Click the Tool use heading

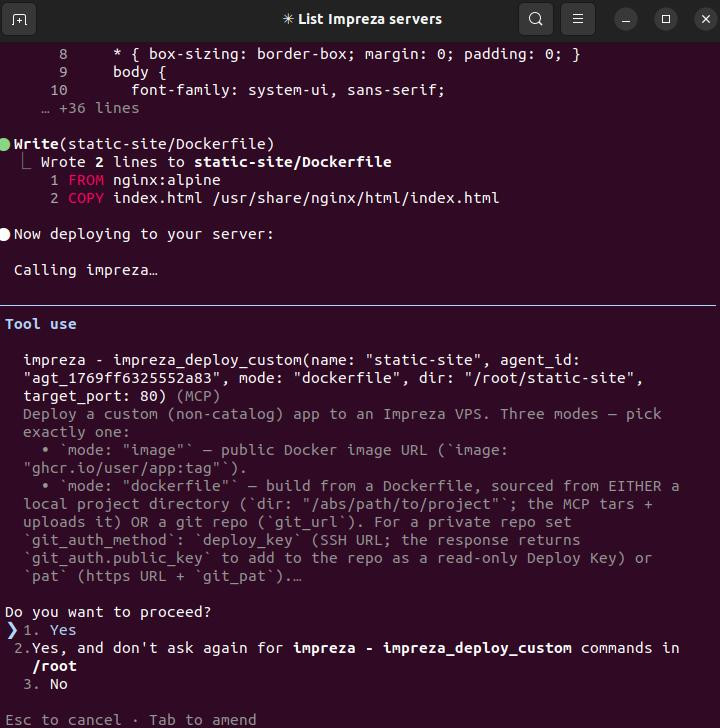pyautogui.click(x=41, y=324)
